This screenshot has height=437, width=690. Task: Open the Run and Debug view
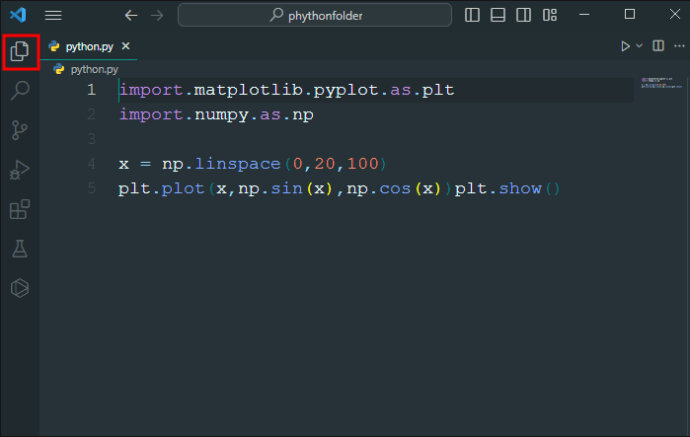click(20, 170)
